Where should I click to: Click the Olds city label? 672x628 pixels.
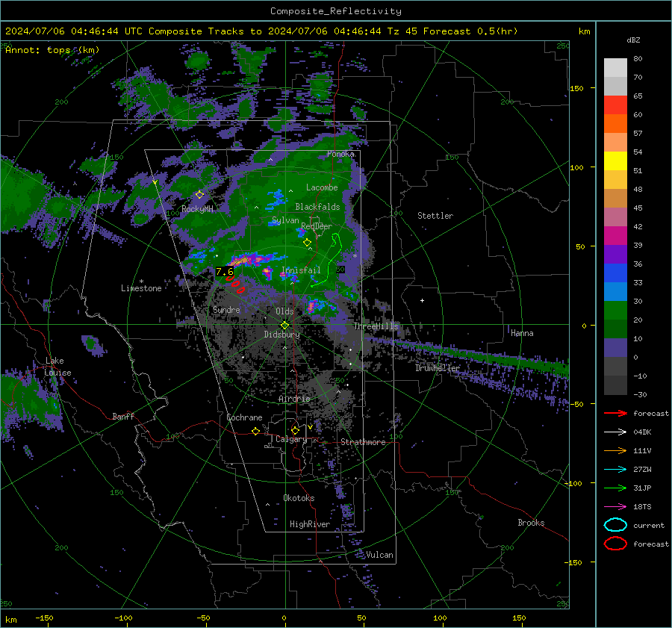pos(284,311)
